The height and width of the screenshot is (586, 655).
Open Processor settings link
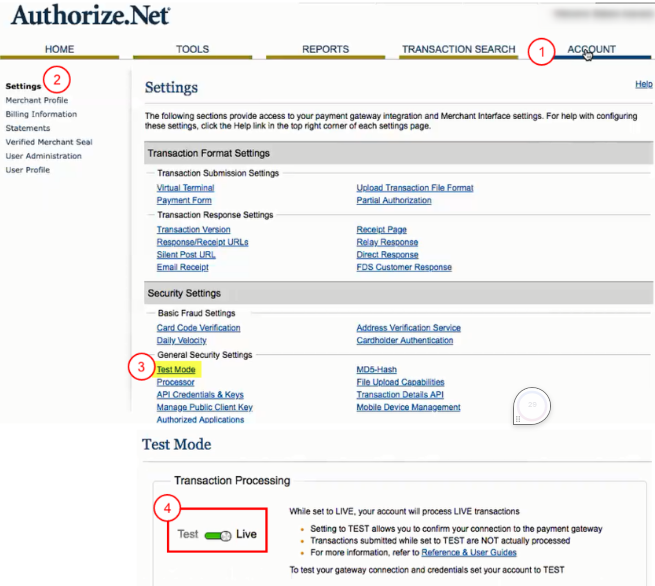pos(175,382)
